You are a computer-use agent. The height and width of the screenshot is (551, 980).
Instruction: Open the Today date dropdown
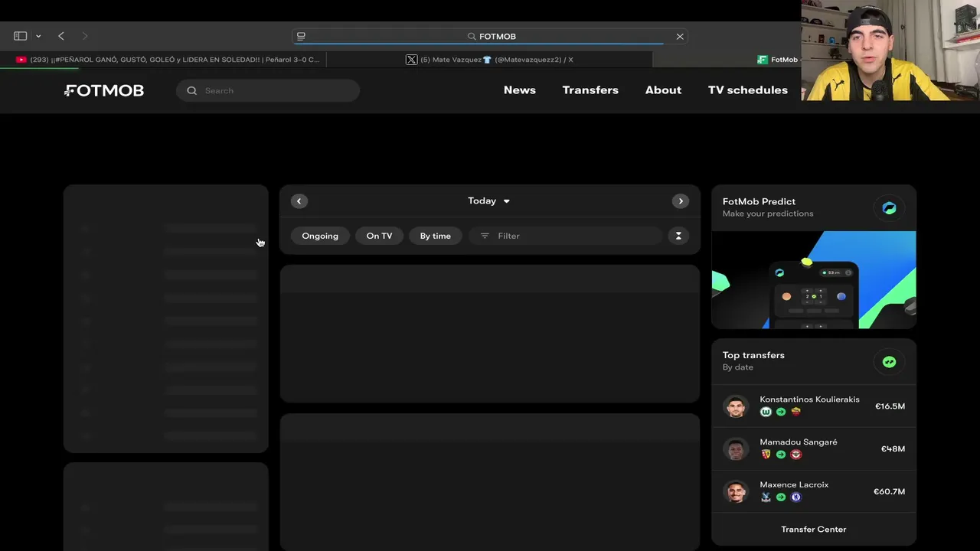489,201
